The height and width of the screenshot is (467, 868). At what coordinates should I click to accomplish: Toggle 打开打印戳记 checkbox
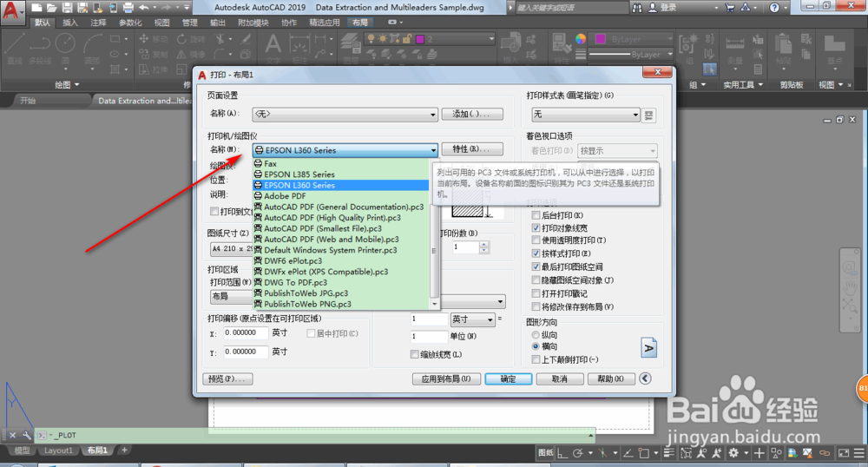click(536, 293)
